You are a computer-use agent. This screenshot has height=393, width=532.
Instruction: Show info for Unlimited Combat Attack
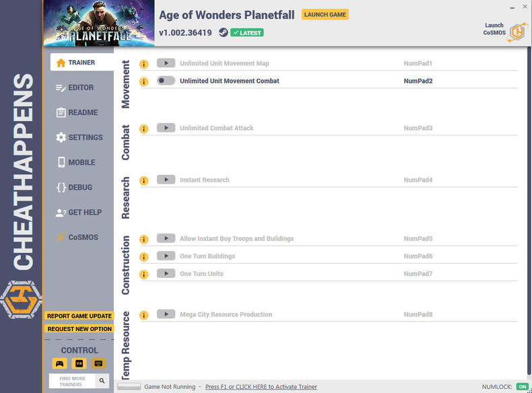tap(144, 129)
